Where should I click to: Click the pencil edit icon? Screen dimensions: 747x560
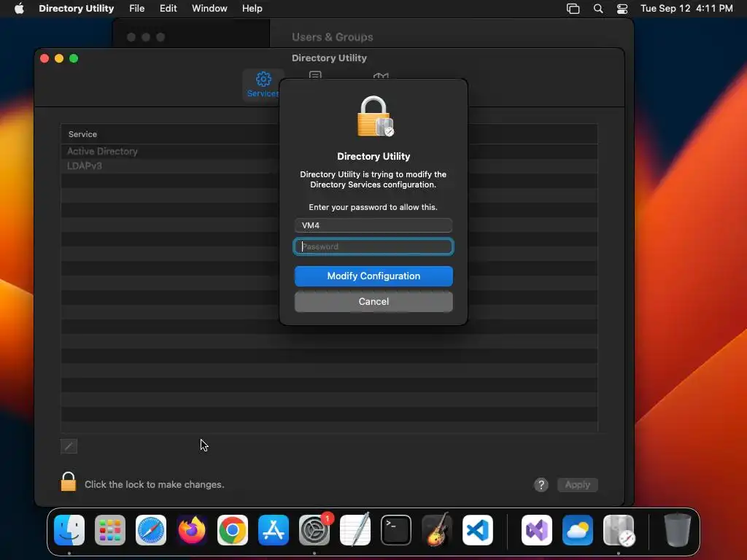click(x=69, y=446)
